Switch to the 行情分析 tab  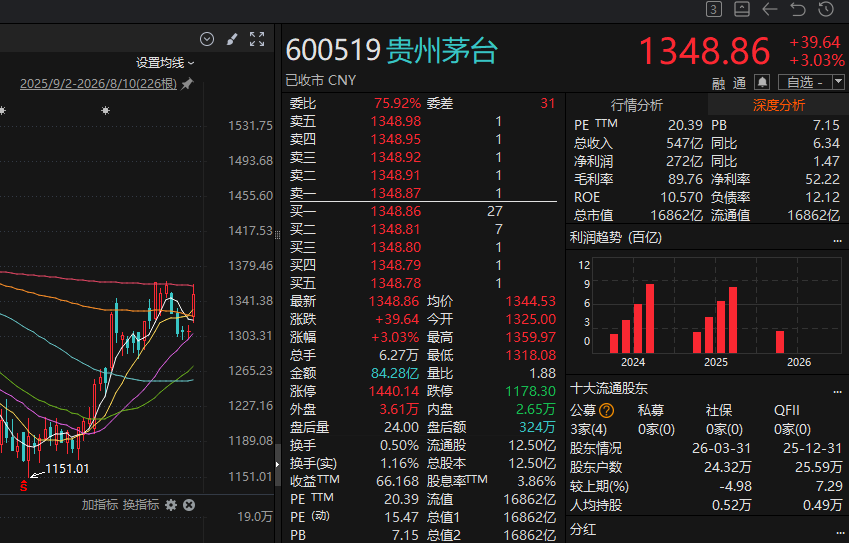(636, 104)
